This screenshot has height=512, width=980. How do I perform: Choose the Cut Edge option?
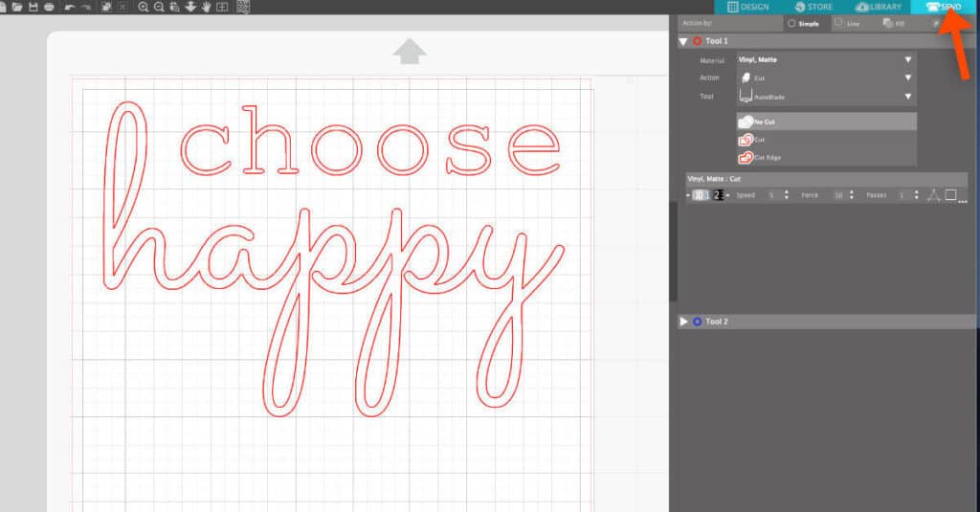point(826,158)
